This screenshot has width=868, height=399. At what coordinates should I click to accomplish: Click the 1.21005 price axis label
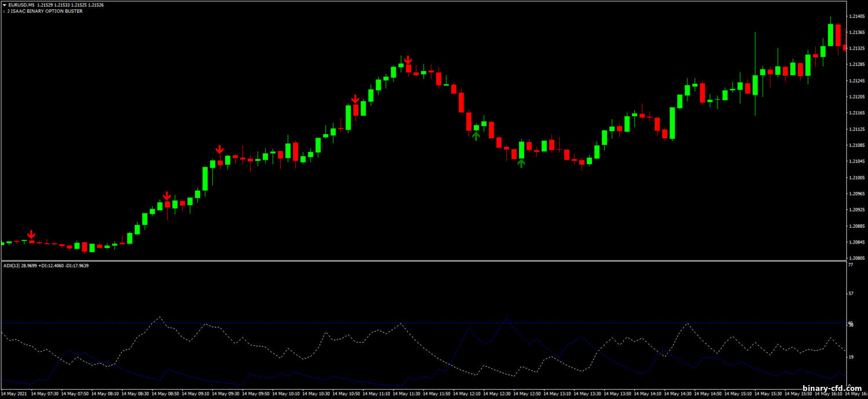click(x=856, y=178)
